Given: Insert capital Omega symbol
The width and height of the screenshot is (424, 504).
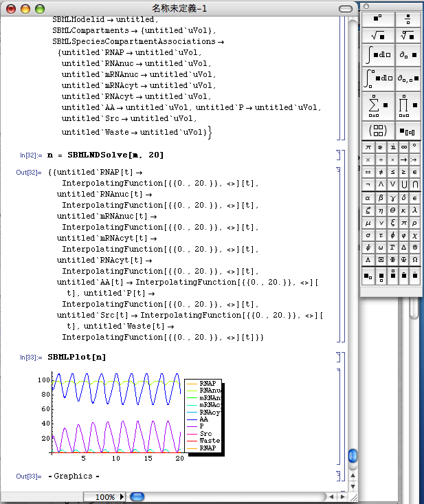Looking at the screenshot, I should tap(415, 260).
